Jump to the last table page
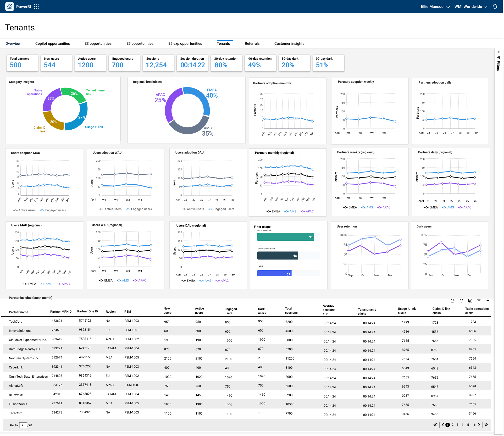 coord(486,425)
